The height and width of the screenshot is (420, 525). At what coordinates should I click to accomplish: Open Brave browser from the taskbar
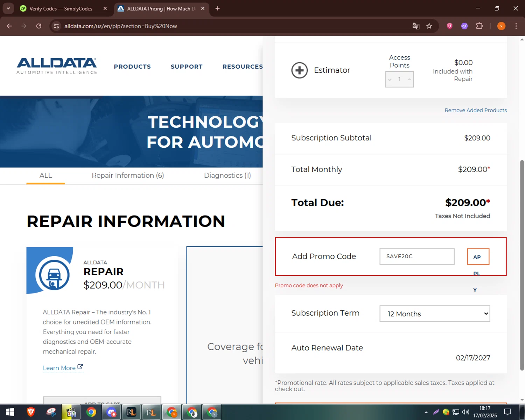pyautogui.click(x=31, y=412)
